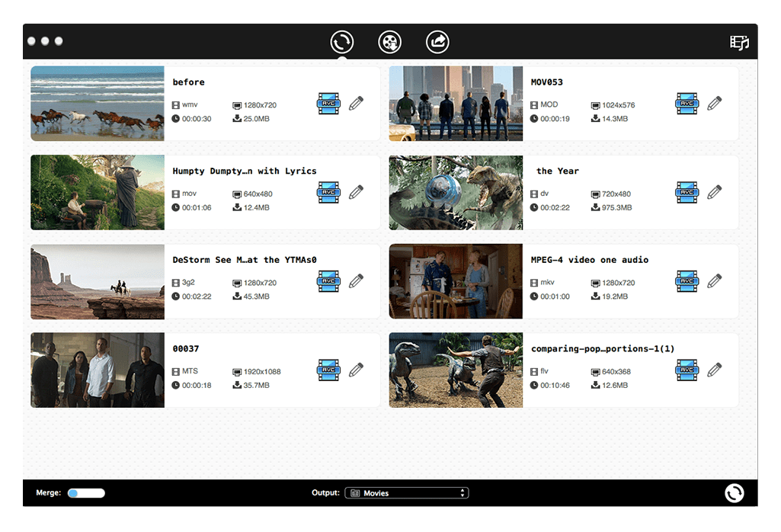Click the '45.3MB' file size
This screenshot has height=532, width=781.
[257, 296]
